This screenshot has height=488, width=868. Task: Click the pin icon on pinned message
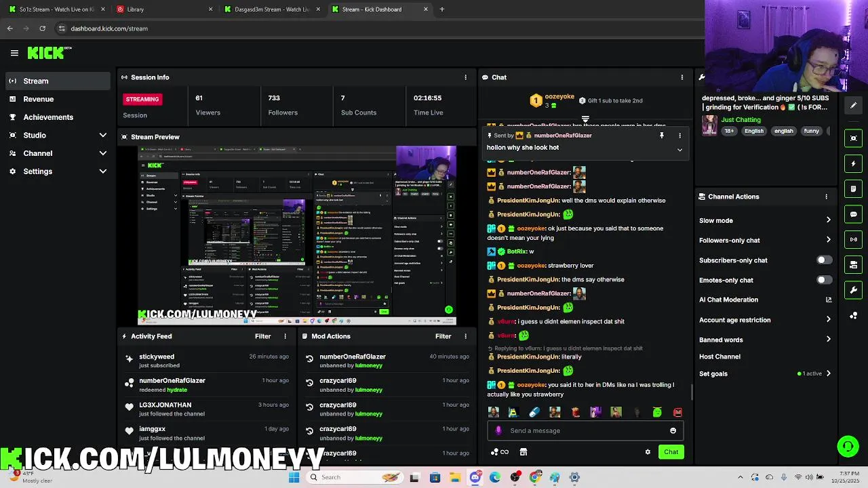(661, 136)
